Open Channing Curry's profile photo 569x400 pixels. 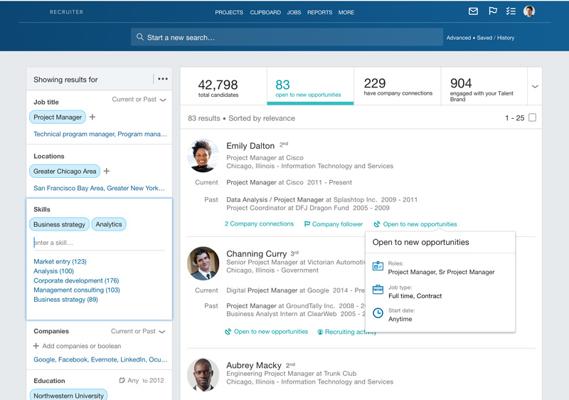[203, 264]
